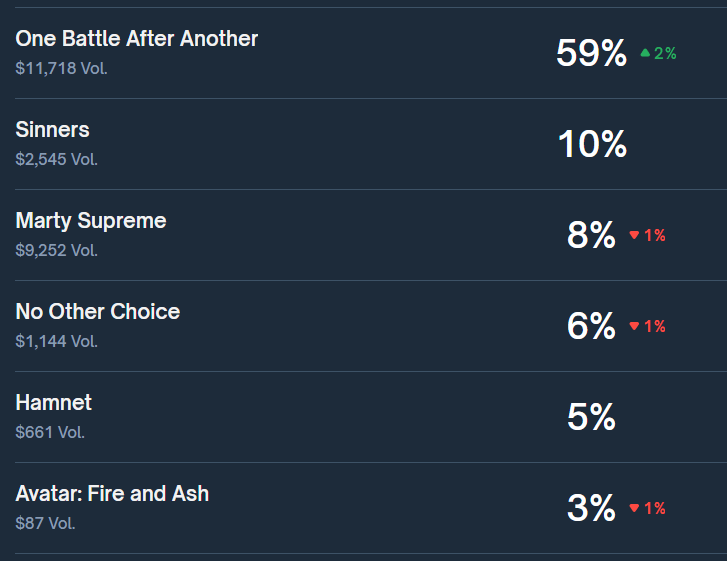Screen dimensions: 727x561
Task: Select Avatar: Fire and Ash title
Action: coord(112,494)
